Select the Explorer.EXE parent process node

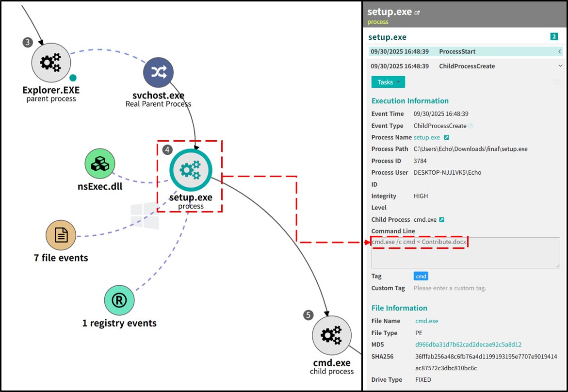coord(51,63)
